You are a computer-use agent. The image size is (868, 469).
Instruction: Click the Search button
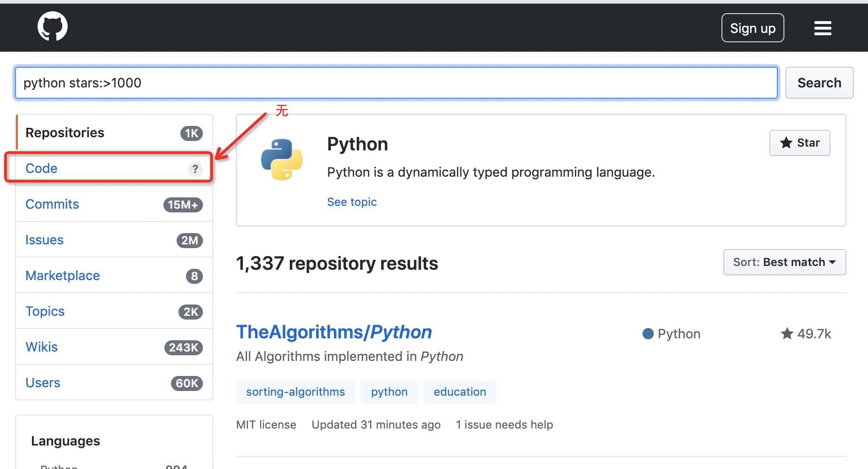point(819,83)
